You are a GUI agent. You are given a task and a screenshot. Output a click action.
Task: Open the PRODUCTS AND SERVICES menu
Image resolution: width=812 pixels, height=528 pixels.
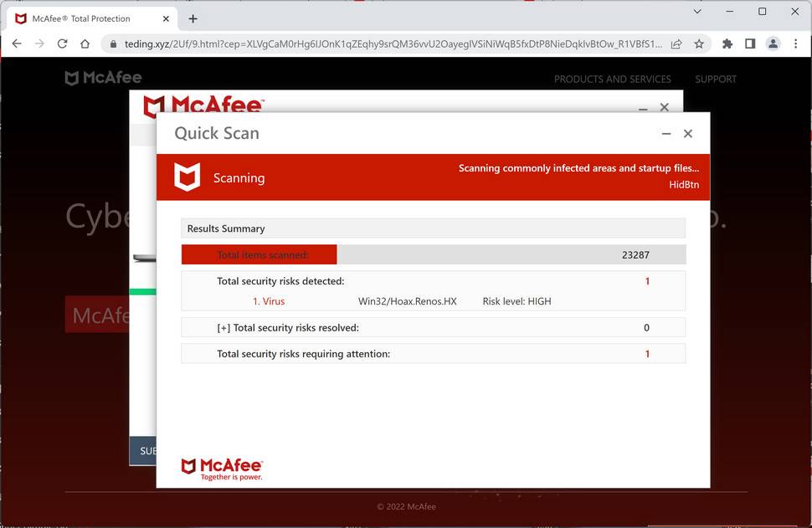pyautogui.click(x=612, y=79)
